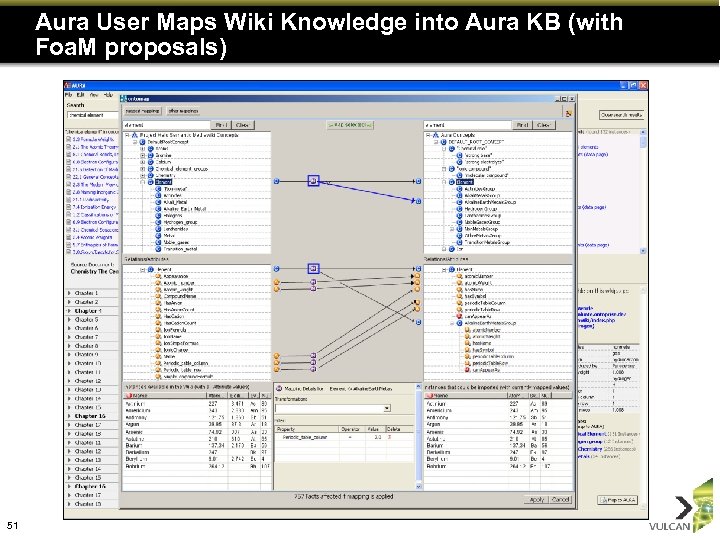This screenshot has height=540, width=720.
Task: Open the Edit menu
Action: tap(81, 95)
